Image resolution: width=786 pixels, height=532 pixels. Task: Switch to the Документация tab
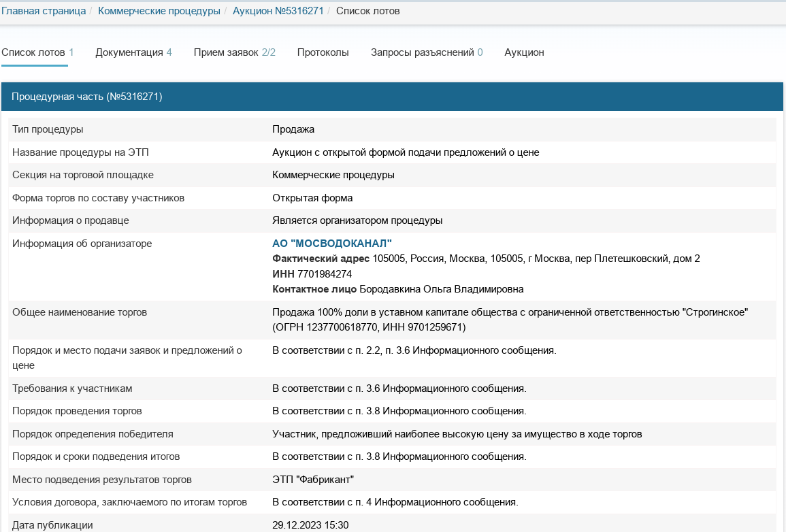pos(133,52)
